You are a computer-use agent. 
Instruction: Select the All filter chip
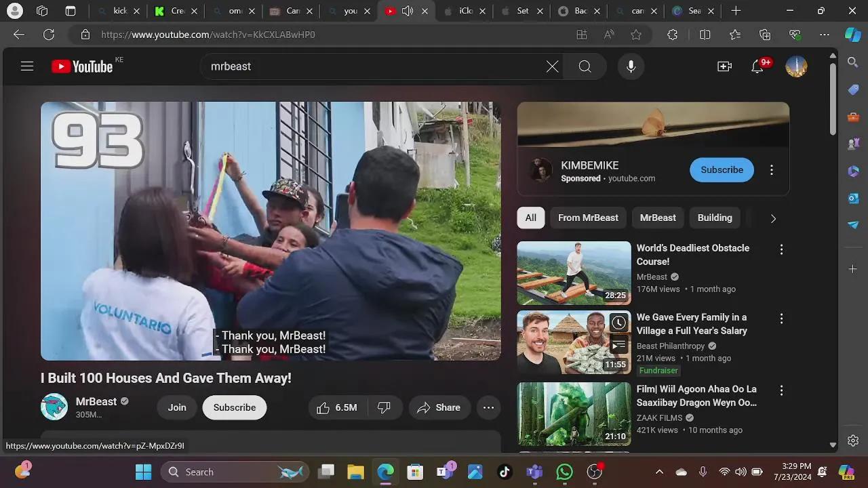[530, 218]
